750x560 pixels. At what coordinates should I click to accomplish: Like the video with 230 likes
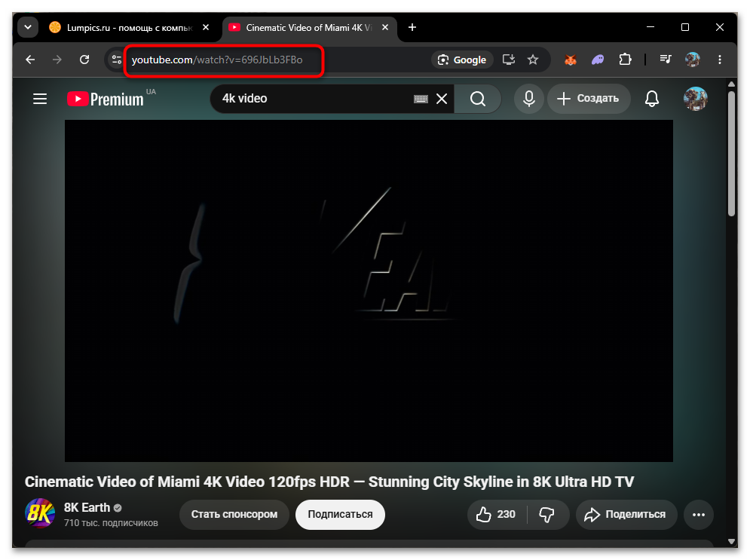497,515
